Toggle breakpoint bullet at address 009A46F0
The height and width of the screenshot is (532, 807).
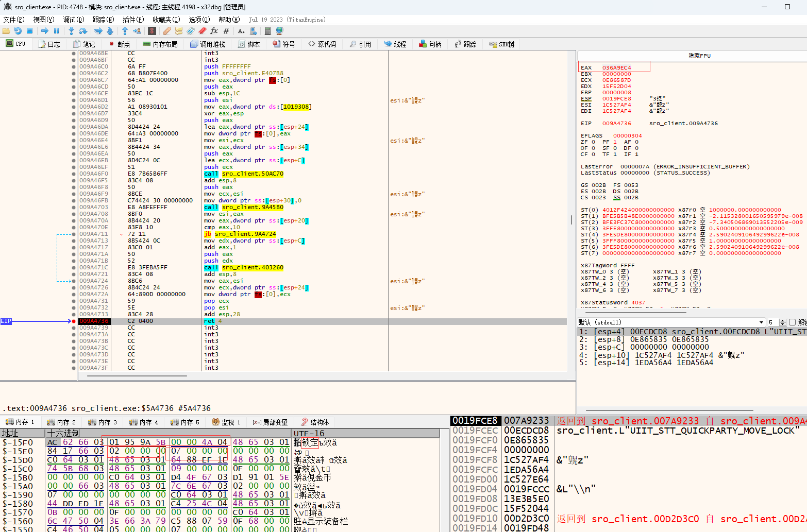74,174
